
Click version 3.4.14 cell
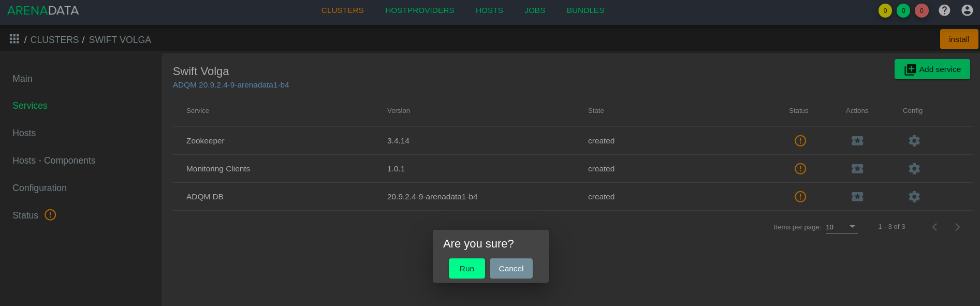coord(398,141)
